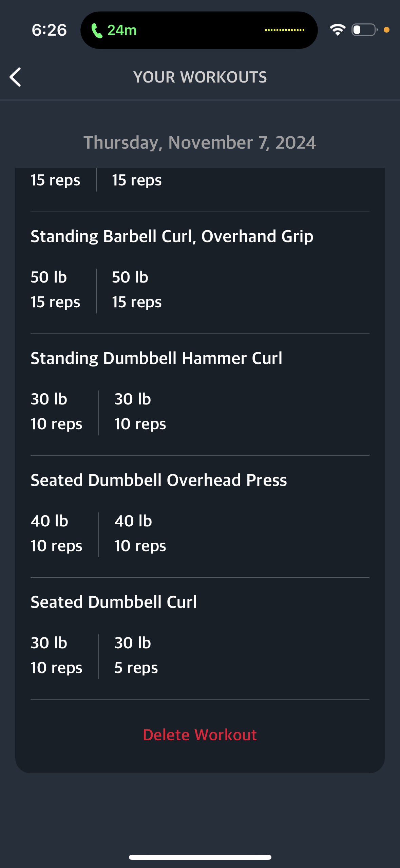This screenshot has height=868, width=400.
Task: Tap the orange microphone indicator dot
Action: [x=386, y=30]
